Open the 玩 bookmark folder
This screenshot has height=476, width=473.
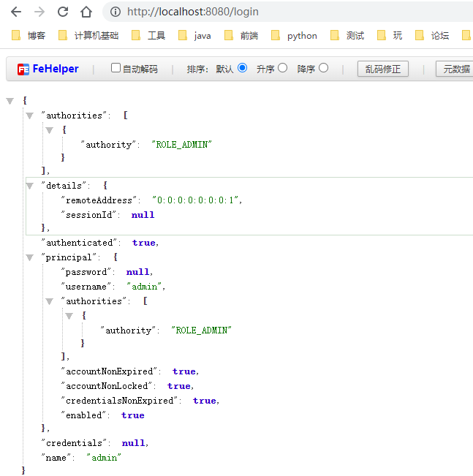point(390,36)
